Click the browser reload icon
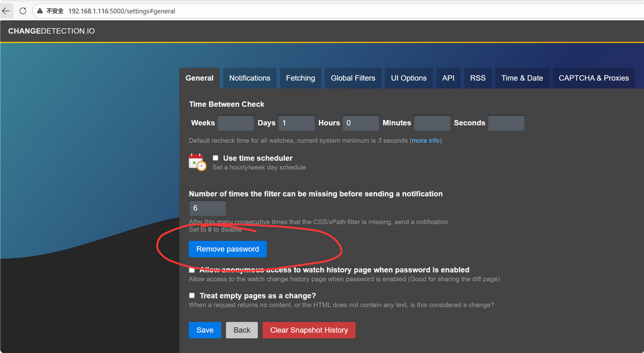The width and height of the screenshot is (644, 353). (x=23, y=11)
